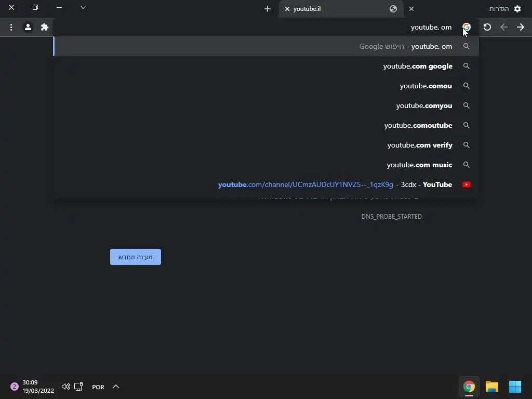Open the clock showing 19/03/2022

pos(38,387)
